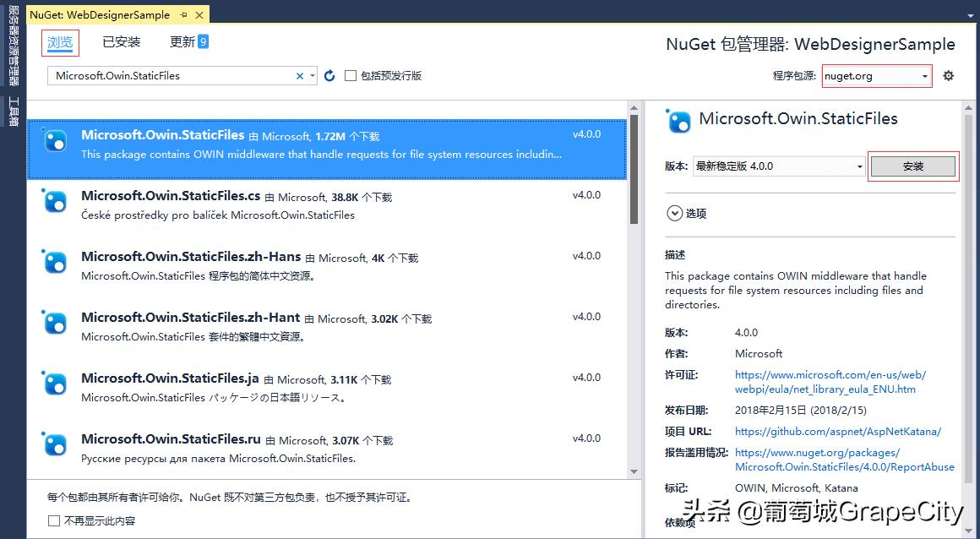Viewport: 980px width, 539px height.
Task: Switch to the 已安装 tab
Action: [x=120, y=41]
